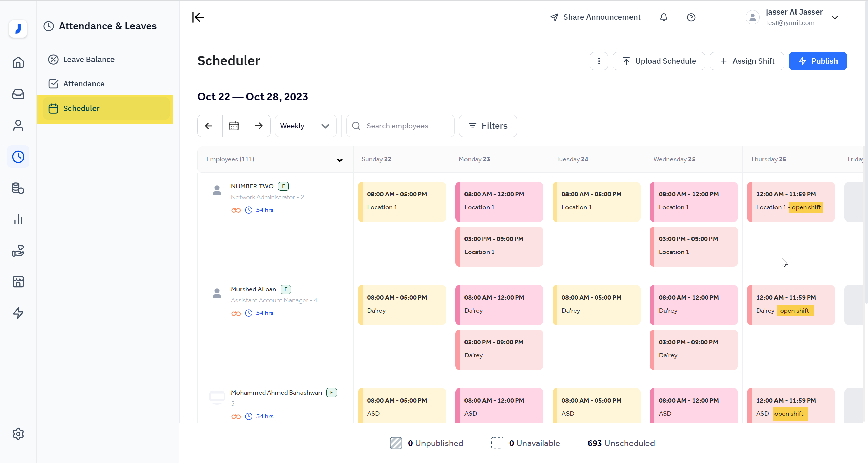The width and height of the screenshot is (868, 463).
Task: Open the people icon in the sidebar
Action: [x=18, y=125]
